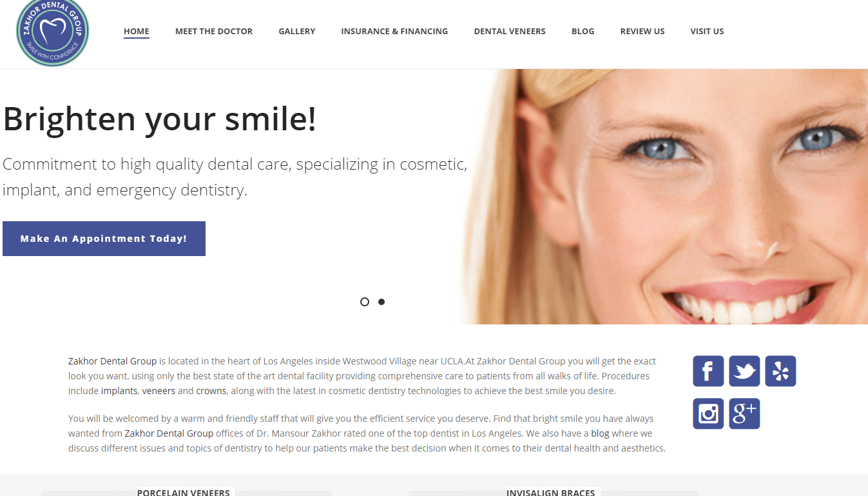Click the smiling woman banner image

664,197
